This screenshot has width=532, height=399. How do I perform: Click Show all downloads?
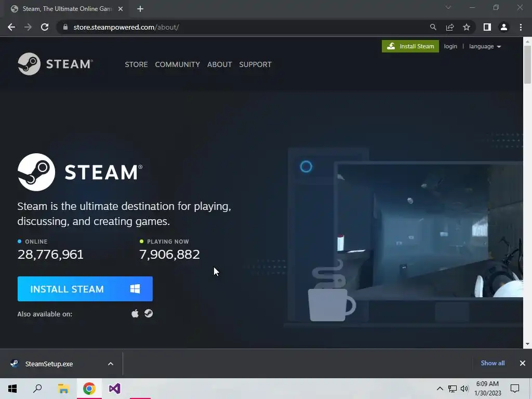(x=493, y=363)
